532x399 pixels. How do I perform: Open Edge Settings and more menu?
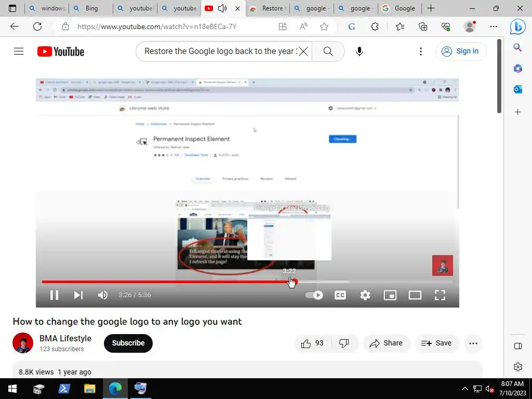click(494, 26)
